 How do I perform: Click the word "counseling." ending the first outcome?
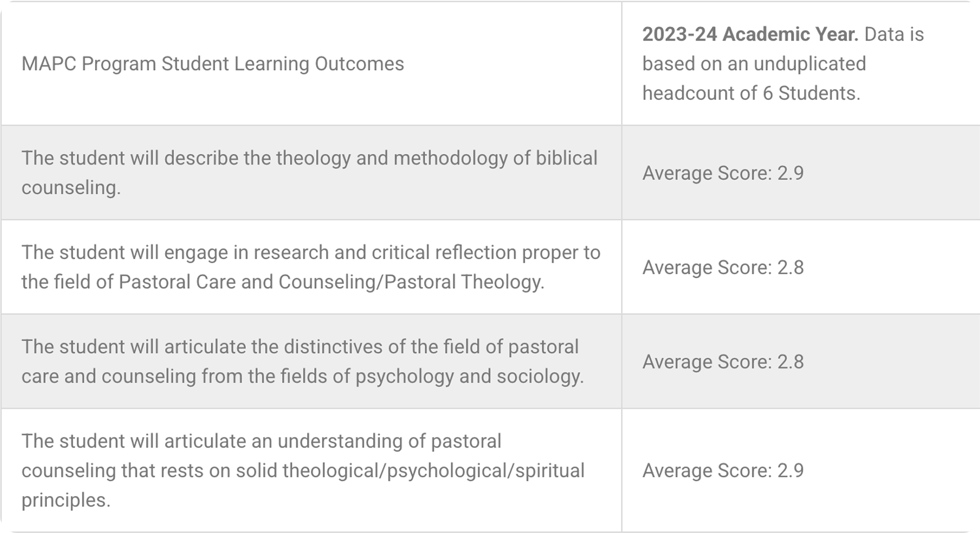click(x=71, y=188)
